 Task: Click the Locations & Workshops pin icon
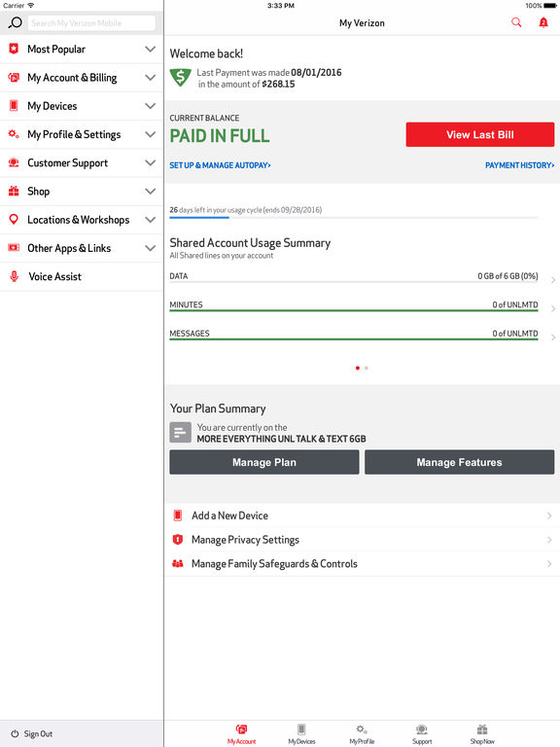pyautogui.click(x=14, y=219)
